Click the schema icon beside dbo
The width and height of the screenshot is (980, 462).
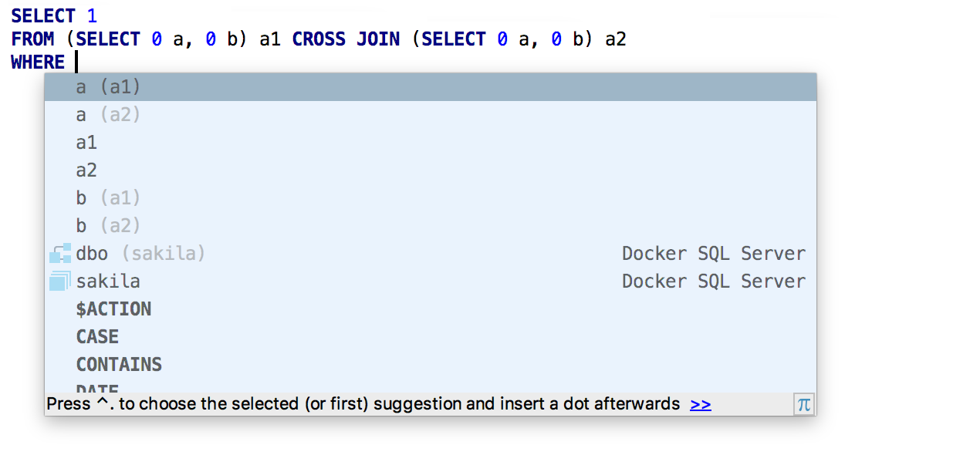click(x=59, y=254)
